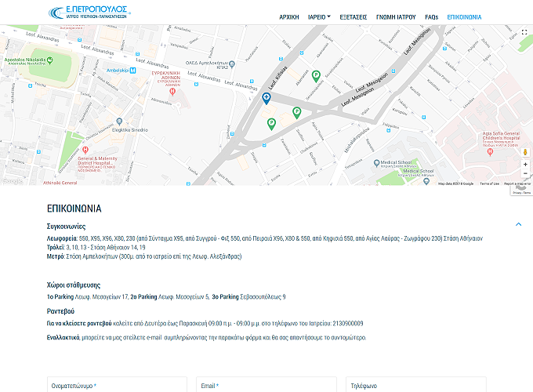This screenshot has height=392, width=533.
Task: Click the ΕΠΙΚΟΙΝΩΝΙΑ page heading
Action: [x=74, y=209]
